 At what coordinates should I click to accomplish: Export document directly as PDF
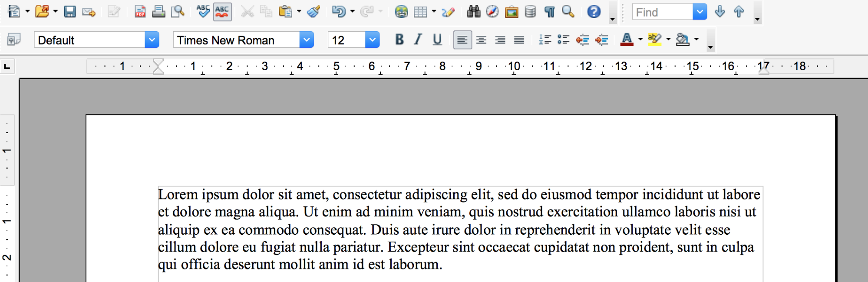(x=140, y=12)
